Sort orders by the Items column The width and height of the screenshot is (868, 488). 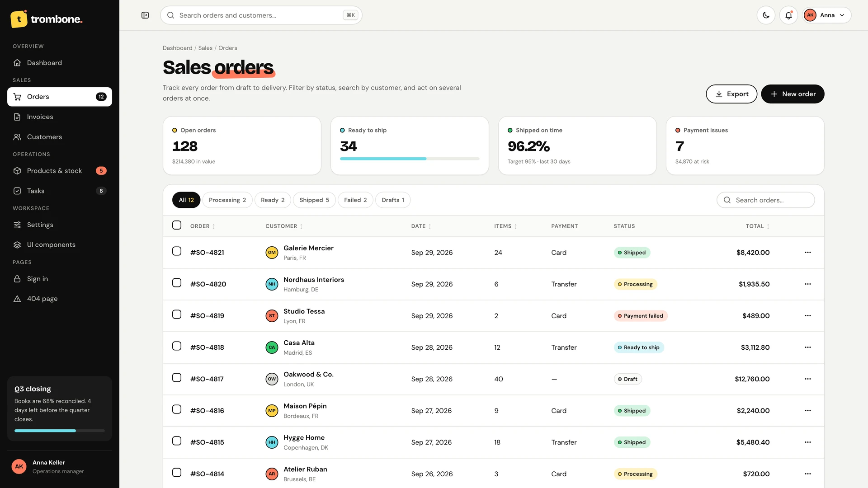click(505, 226)
